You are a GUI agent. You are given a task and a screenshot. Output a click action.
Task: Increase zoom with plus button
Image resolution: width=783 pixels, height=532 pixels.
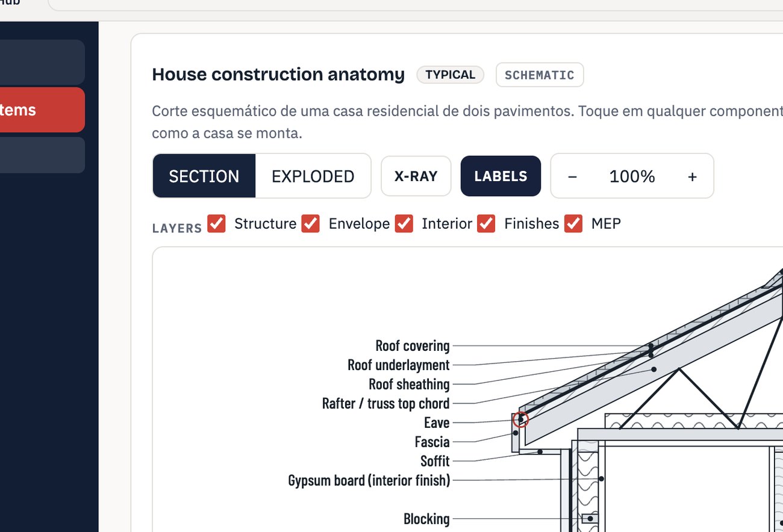[x=692, y=176]
